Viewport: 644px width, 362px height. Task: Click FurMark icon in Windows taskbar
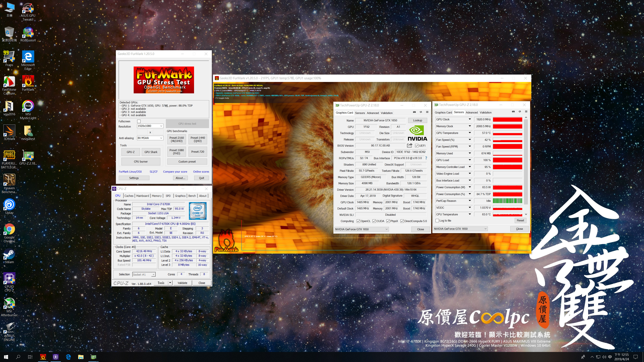coord(43,357)
